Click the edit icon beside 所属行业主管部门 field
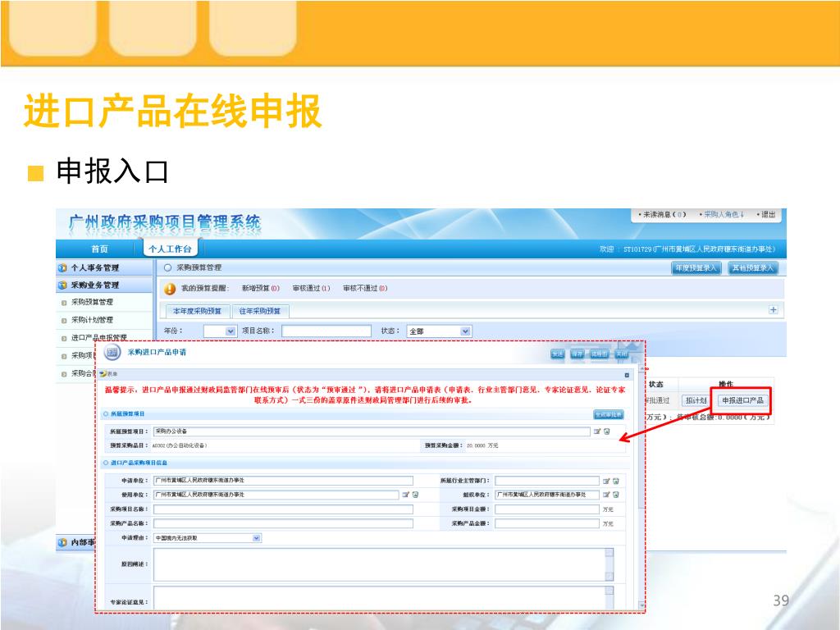Image resolution: width=840 pixels, height=630 pixels. pyautogui.click(x=606, y=481)
